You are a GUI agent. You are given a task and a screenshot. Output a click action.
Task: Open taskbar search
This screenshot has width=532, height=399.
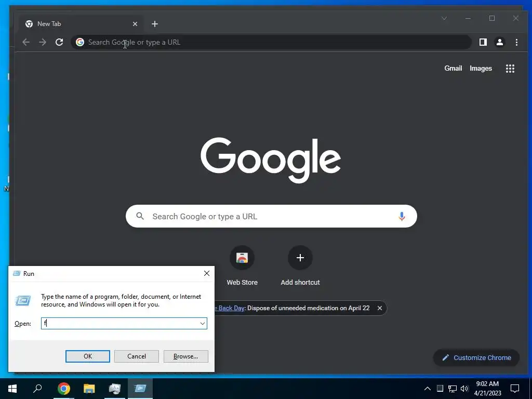[37, 389]
